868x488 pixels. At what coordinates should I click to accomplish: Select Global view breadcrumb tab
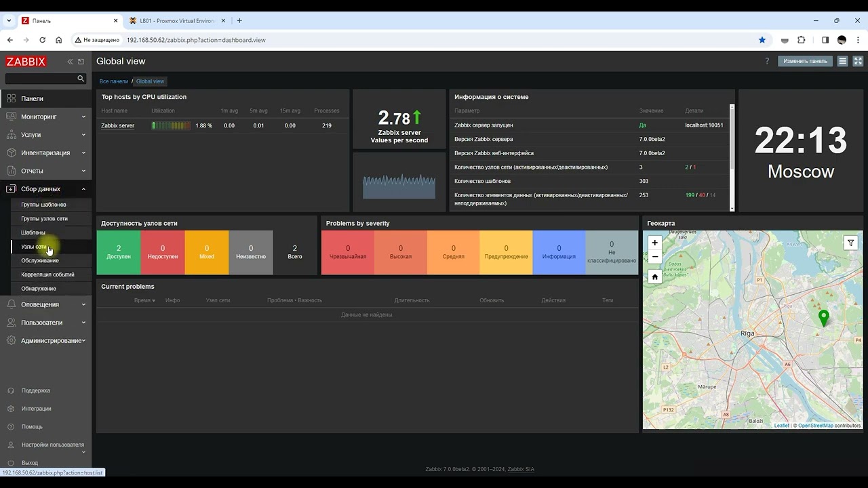pos(150,81)
